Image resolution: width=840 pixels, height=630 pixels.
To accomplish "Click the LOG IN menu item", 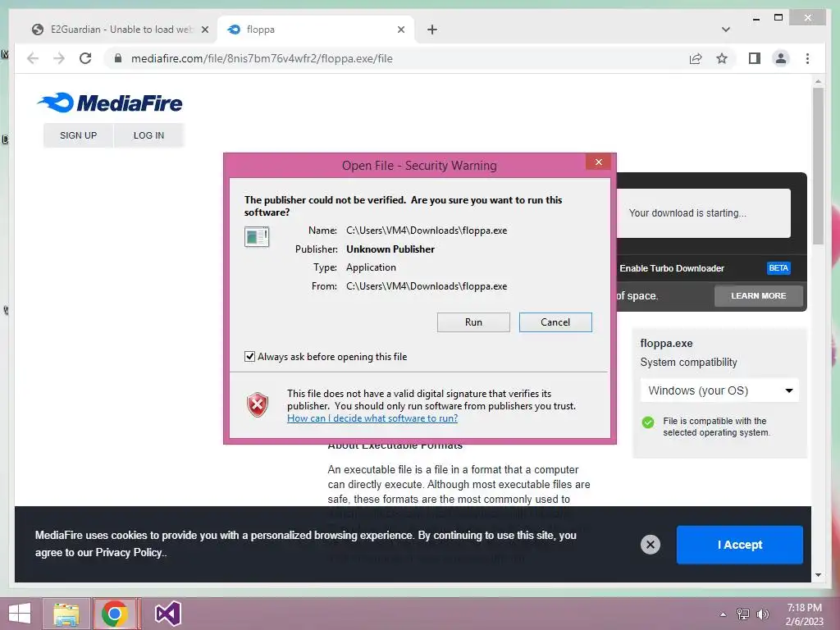I will (x=148, y=135).
